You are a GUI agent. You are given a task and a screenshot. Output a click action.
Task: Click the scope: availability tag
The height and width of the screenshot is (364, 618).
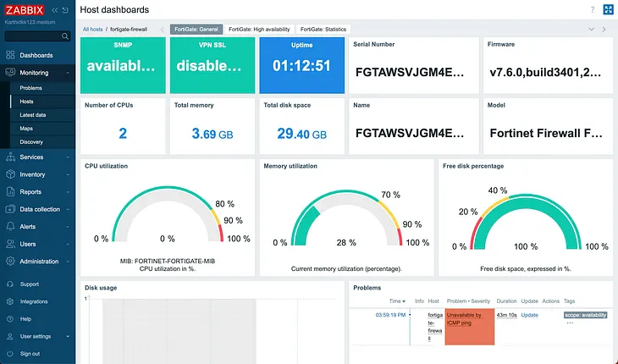tap(585, 315)
